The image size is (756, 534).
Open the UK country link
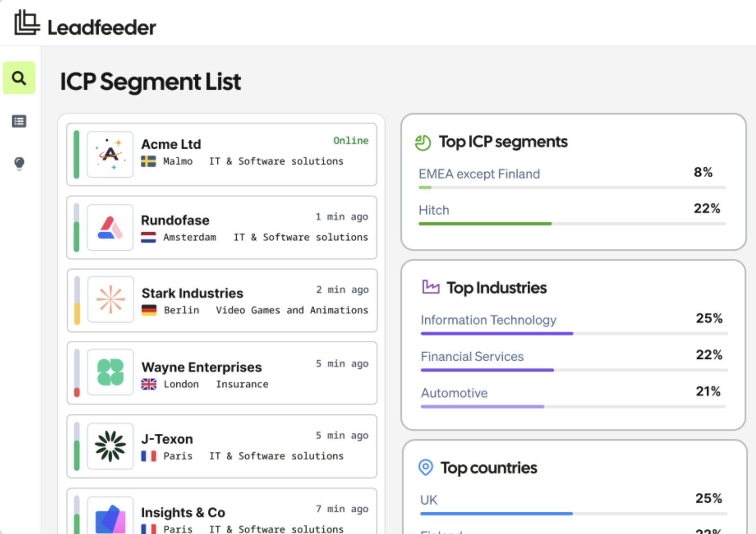click(x=429, y=500)
